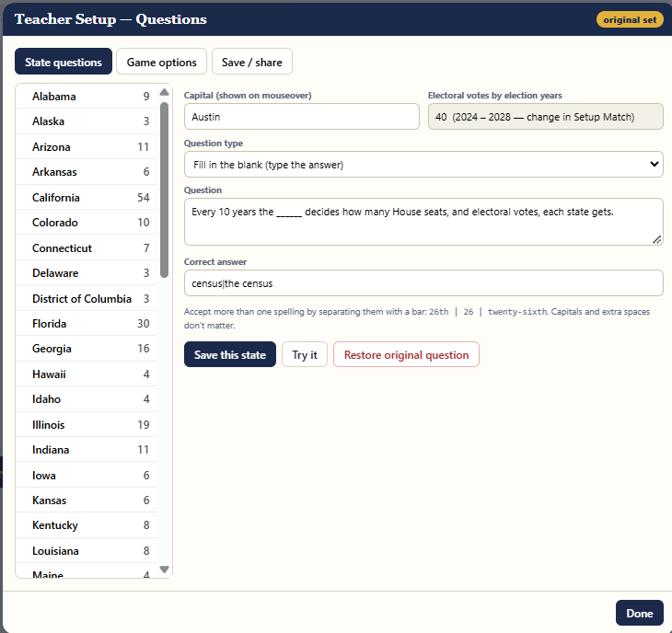Click the original set badge
Screen dimensions: 672x633
tap(630, 19)
